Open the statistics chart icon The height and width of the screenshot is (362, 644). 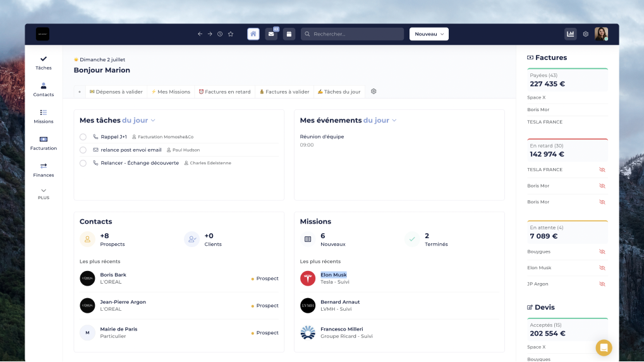(571, 34)
